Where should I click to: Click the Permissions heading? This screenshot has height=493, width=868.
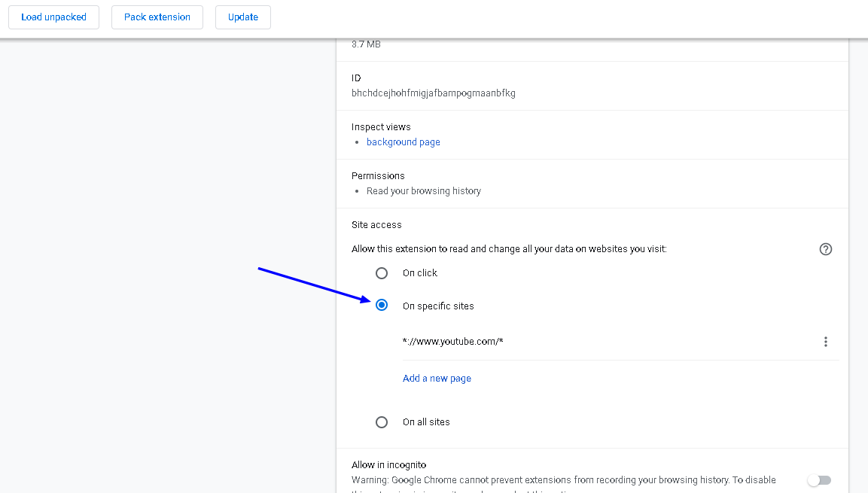pyautogui.click(x=378, y=176)
